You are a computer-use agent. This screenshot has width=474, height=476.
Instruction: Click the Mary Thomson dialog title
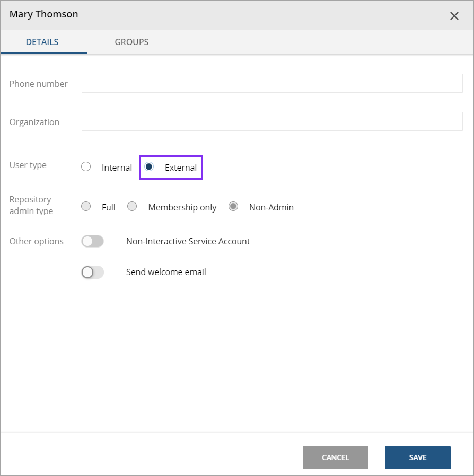[x=43, y=14]
